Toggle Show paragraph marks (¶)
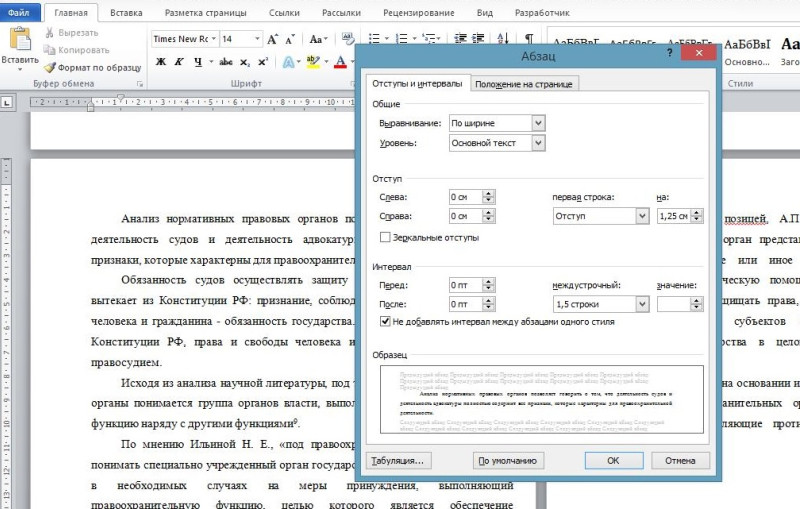Viewport: 800px width, 509px height. [529, 39]
